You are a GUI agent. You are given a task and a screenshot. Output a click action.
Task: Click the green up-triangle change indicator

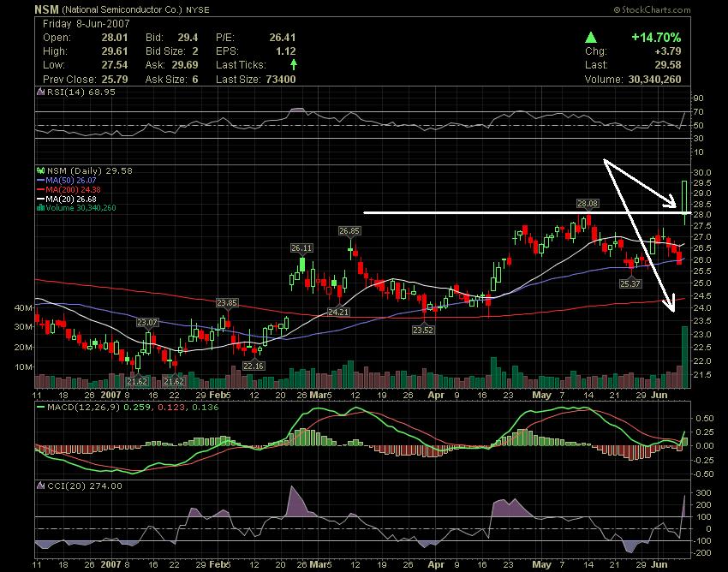click(x=591, y=38)
